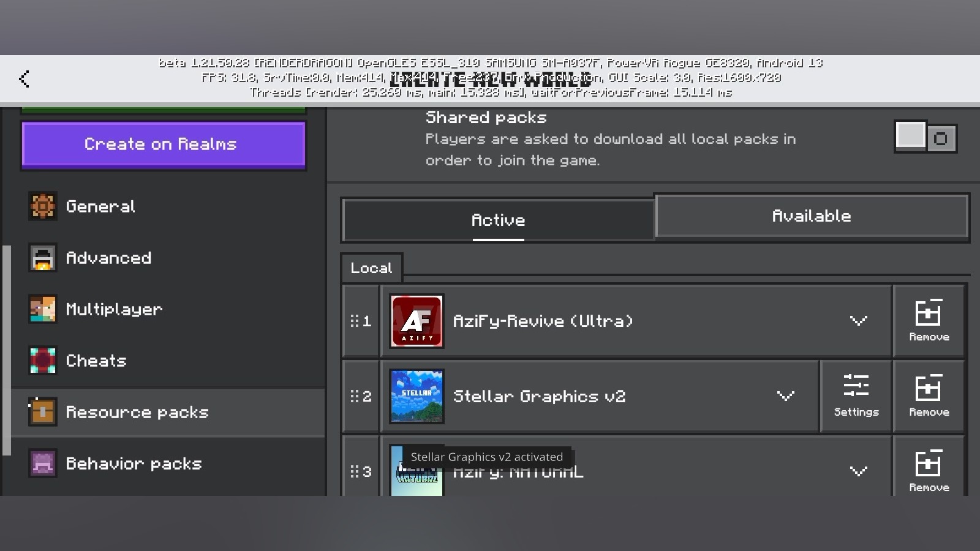Viewport: 980px width, 551px height.
Task: Select the Local packs tab
Action: pos(371,268)
